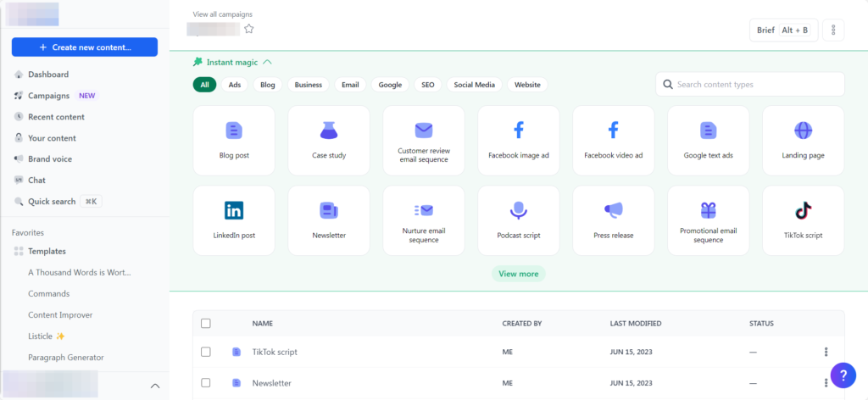868x400 pixels.
Task: Click the Newsletter row document icon
Action: tap(236, 383)
